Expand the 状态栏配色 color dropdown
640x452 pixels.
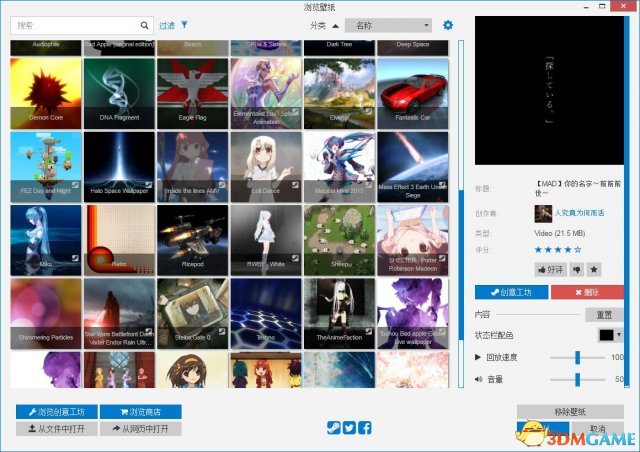(610, 335)
